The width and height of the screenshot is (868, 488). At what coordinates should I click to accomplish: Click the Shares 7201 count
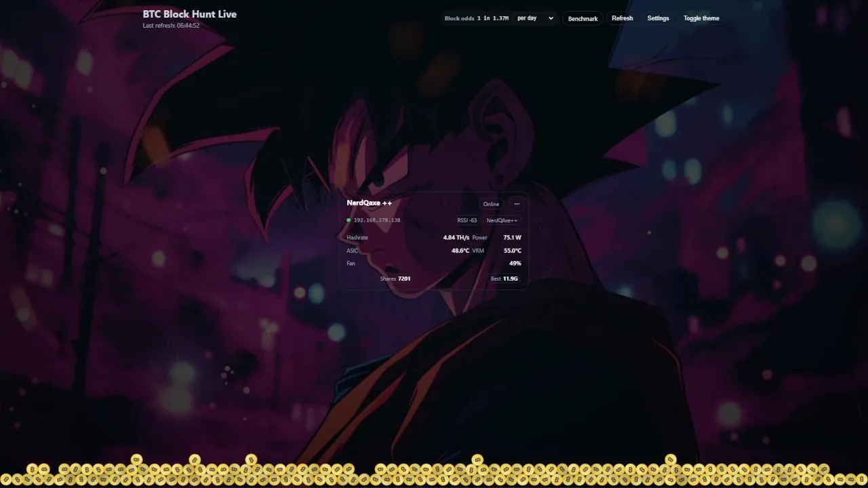click(x=395, y=279)
